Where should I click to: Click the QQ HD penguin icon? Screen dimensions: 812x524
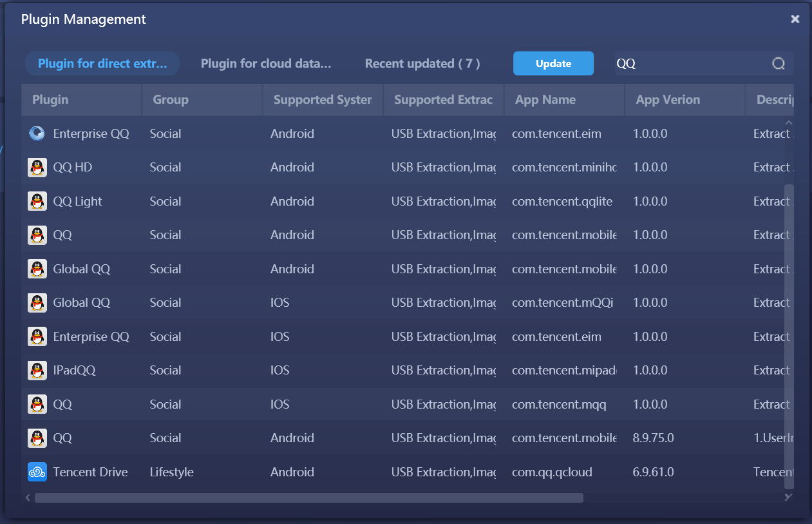tap(37, 168)
